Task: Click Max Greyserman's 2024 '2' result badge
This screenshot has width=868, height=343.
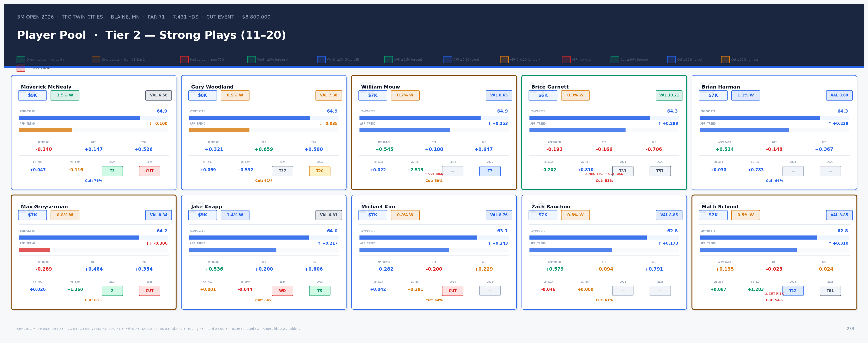Action: (112, 291)
